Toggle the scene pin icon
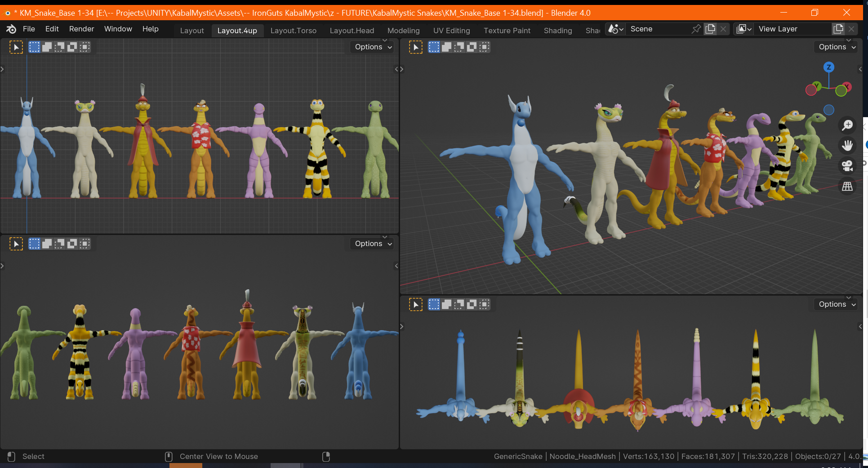Viewport: 868px width, 468px height. coord(696,29)
